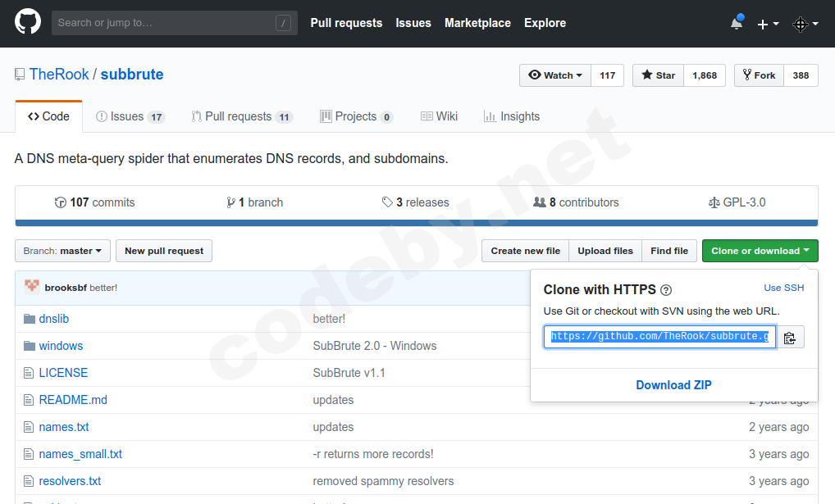The width and height of the screenshot is (835, 504).
Task: Click the windows folder icon
Action: (x=30, y=346)
